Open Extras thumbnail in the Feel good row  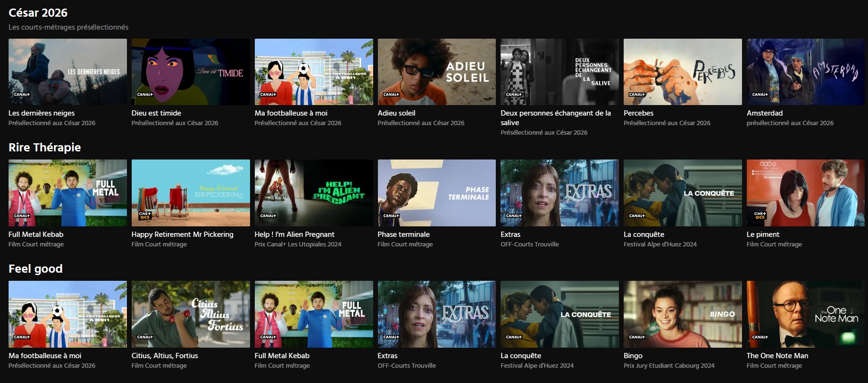tap(437, 314)
